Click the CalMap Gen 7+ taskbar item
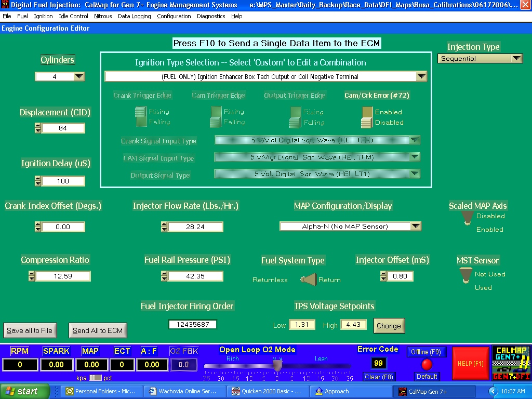This screenshot has height=399, width=532. point(435,391)
